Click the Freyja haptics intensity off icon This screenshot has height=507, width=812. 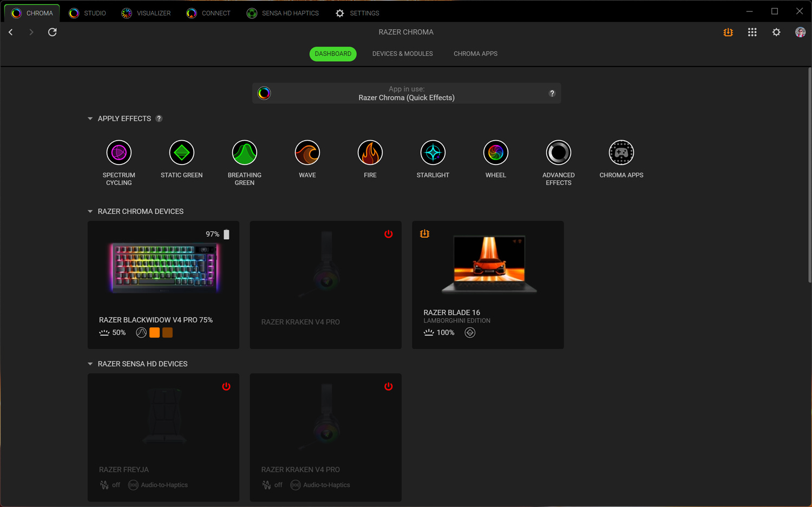104,485
